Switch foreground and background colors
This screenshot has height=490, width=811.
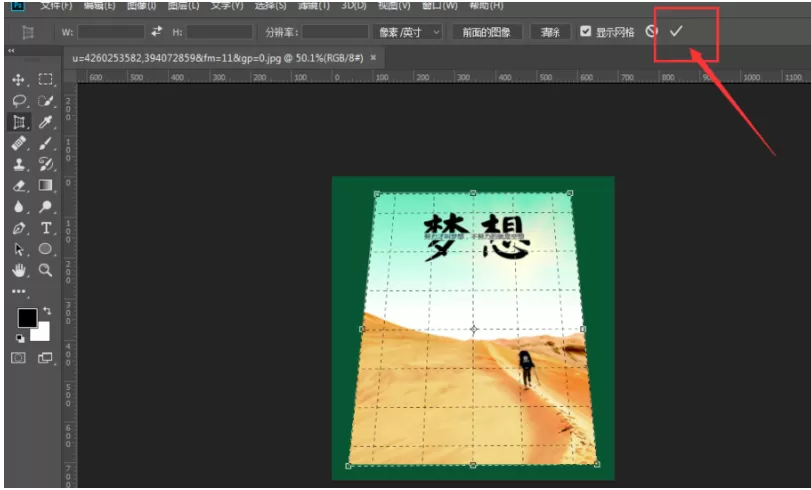coord(47,310)
